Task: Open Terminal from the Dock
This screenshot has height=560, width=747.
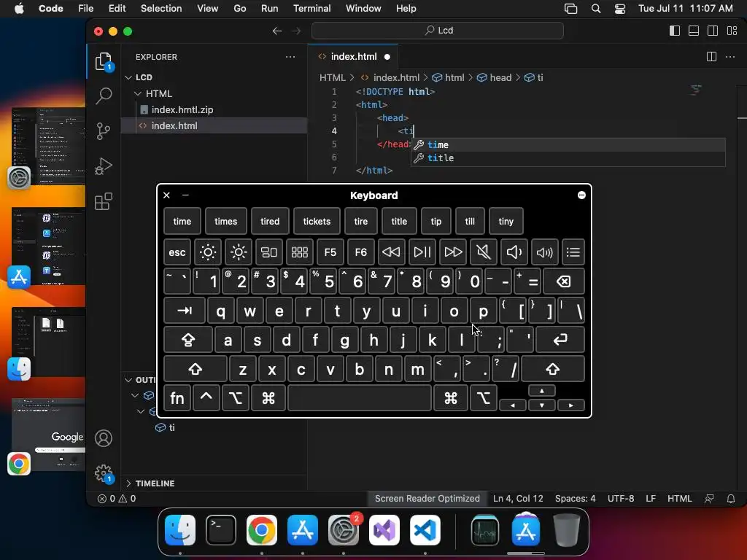Action: (221, 530)
